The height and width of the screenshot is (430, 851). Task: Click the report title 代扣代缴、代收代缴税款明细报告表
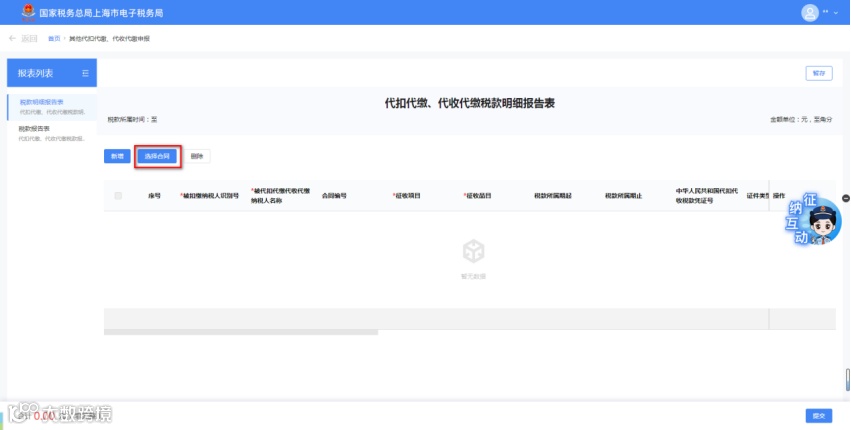coord(469,103)
